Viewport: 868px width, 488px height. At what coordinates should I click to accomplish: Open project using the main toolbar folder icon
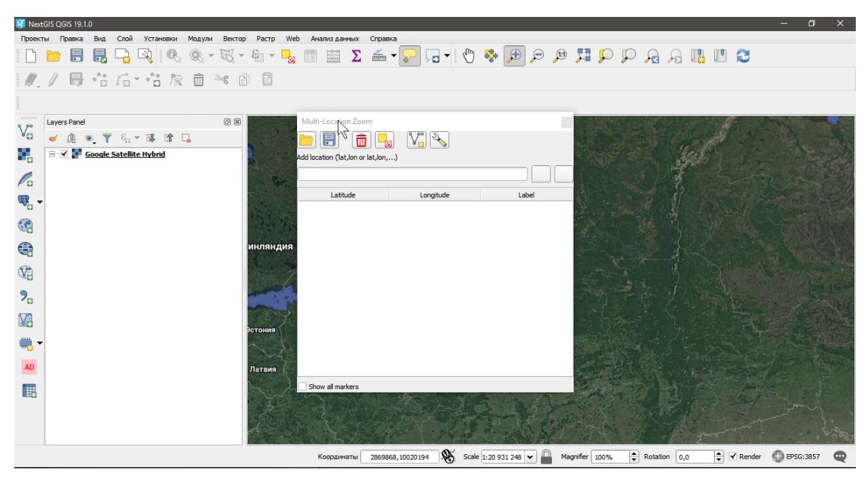tap(54, 57)
